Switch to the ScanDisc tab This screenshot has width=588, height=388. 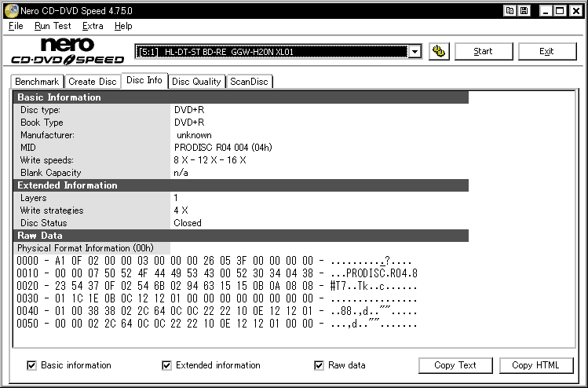(249, 82)
